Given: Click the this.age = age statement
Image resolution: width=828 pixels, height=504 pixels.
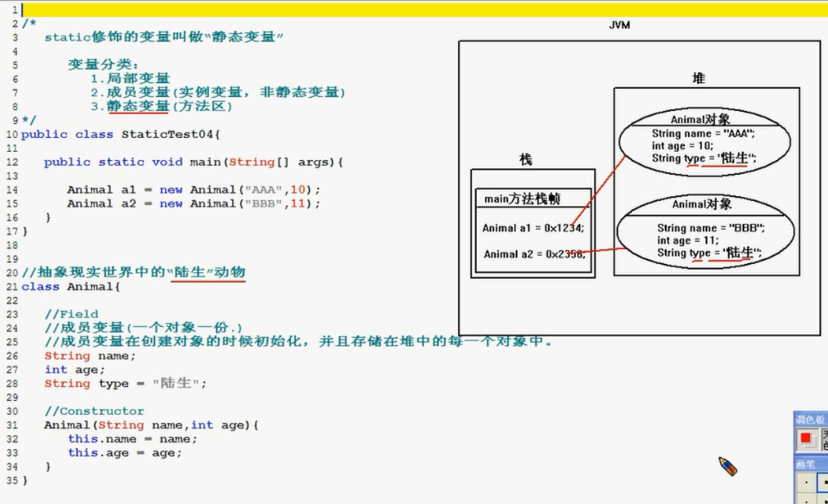Looking at the screenshot, I should [x=124, y=453].
